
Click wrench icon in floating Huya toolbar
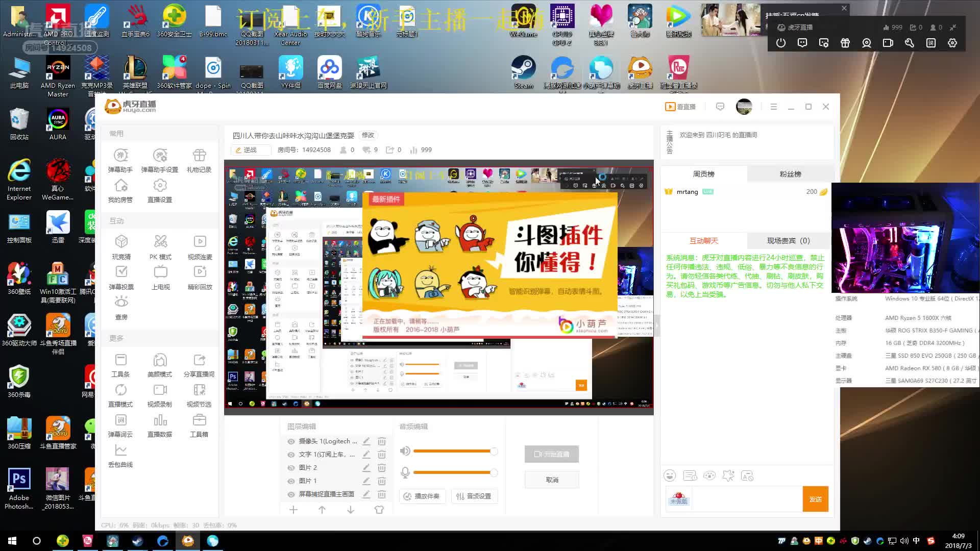coord(910,43)
